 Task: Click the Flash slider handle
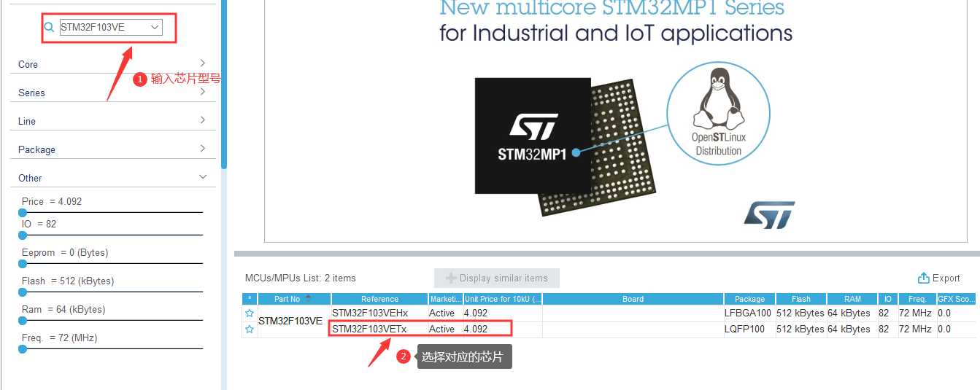[x=23, y=292]
